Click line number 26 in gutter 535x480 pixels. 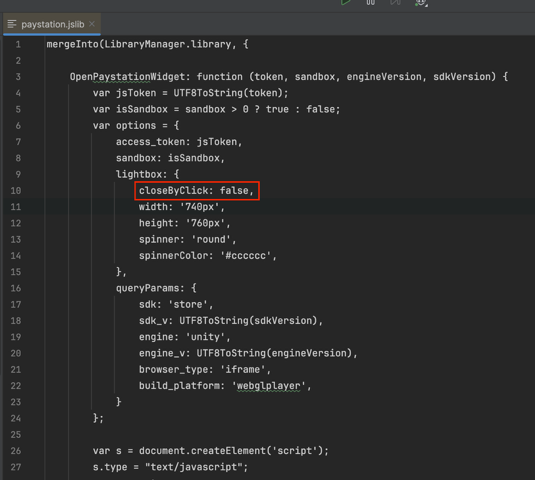pyautogui.click(x=16, y=451)
